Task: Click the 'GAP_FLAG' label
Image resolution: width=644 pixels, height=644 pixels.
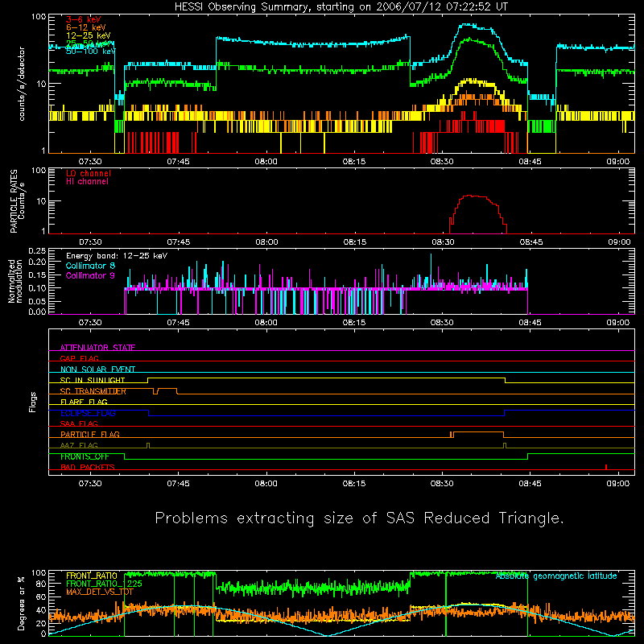Action: click(79, 358)
